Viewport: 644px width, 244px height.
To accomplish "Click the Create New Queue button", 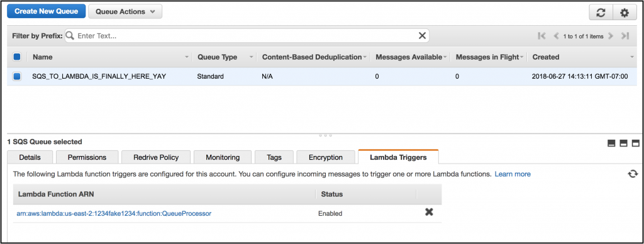I will coord(47,11).
